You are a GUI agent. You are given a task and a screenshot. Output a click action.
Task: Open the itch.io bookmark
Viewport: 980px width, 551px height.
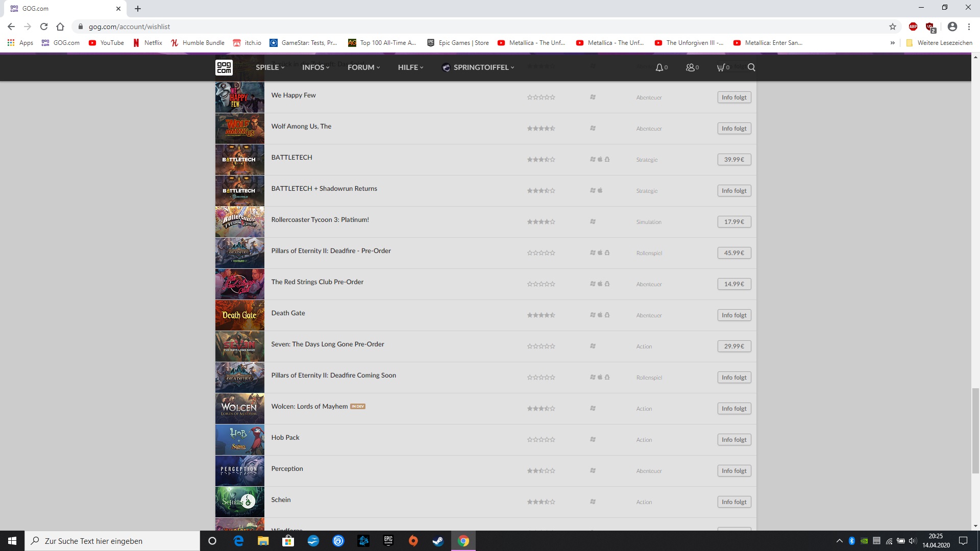coord(247,43)
